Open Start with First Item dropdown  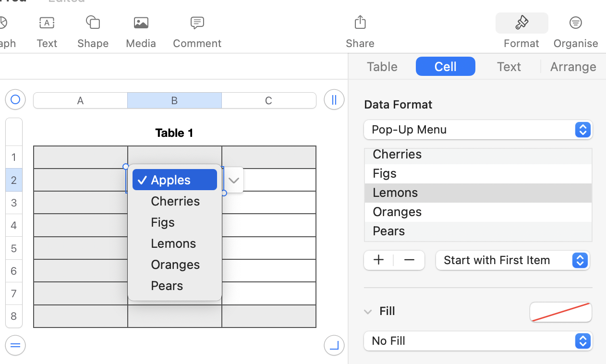point(512,260)
